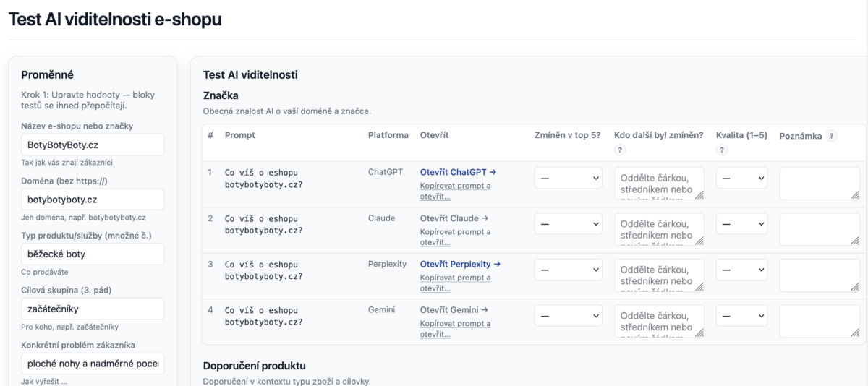Click the Poznámka textarea in Gemini row
The width and height of the screenshot is (868, 386).
pos(820,321)
